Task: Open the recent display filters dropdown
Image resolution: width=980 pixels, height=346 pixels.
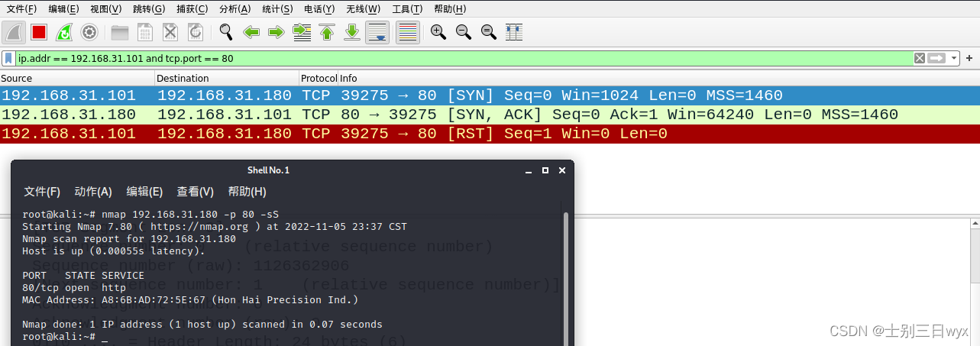Action: [x=955, y=58]
